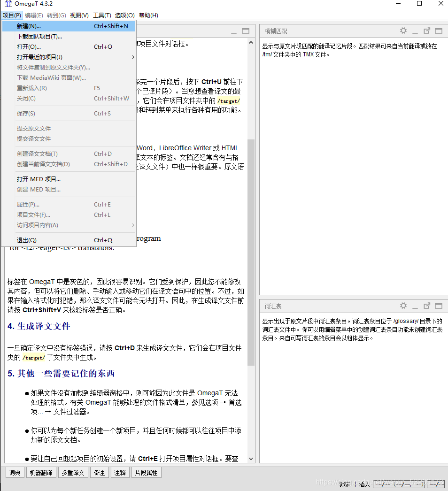Click 项目文件(F)... menu entry
448x491 pixels.
(69, 215)
